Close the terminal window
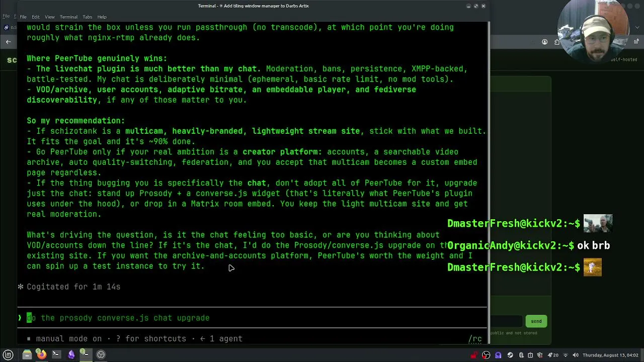Screen dimensions: 644x362 484,6
